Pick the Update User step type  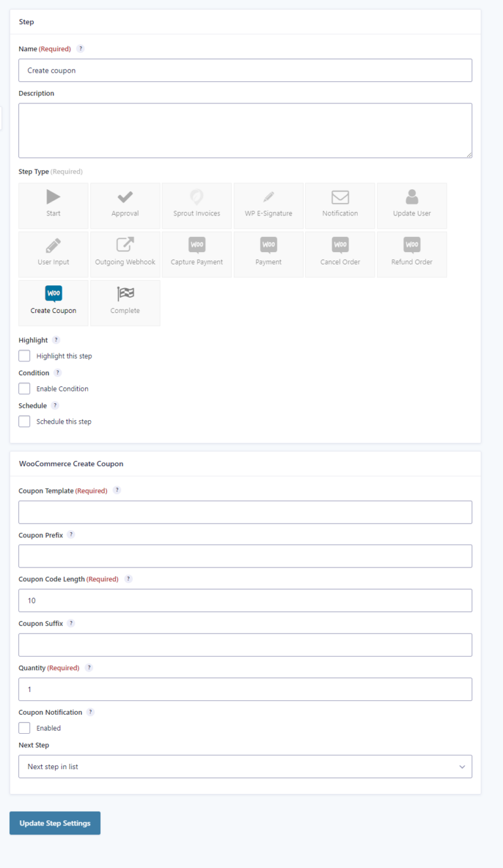412,206
